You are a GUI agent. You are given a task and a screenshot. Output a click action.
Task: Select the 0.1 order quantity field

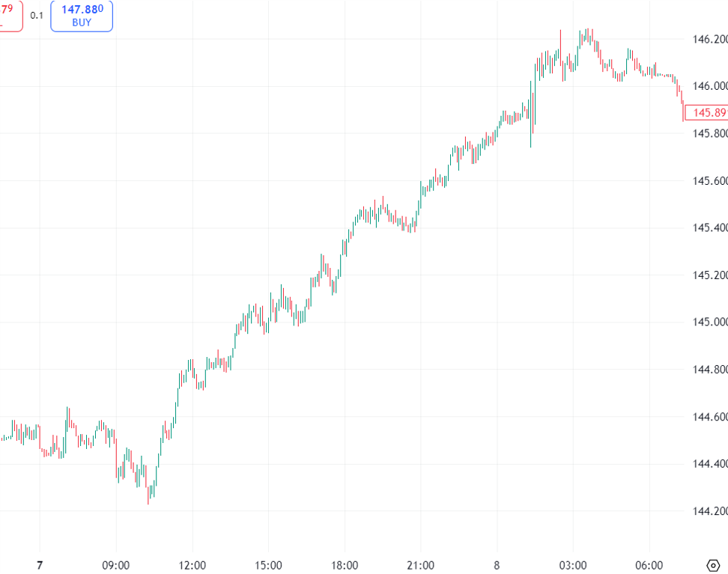pyautogui.click(x=37, y=15)
